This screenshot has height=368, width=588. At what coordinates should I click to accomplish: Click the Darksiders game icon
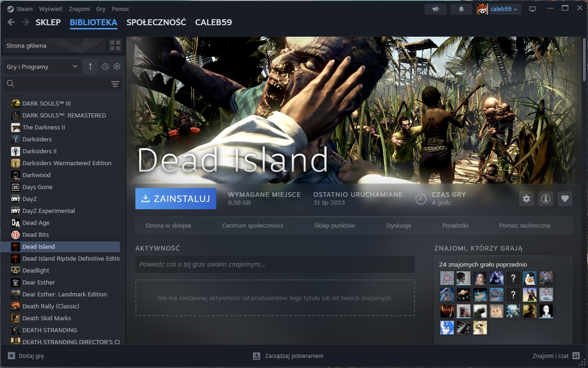(x=16, y=139)
